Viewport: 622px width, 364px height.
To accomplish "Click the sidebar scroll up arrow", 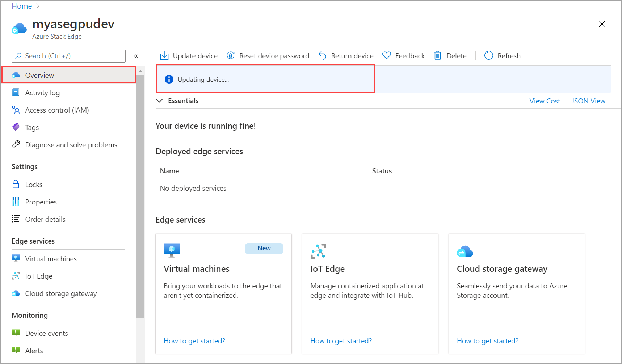I will click(140, 71).
